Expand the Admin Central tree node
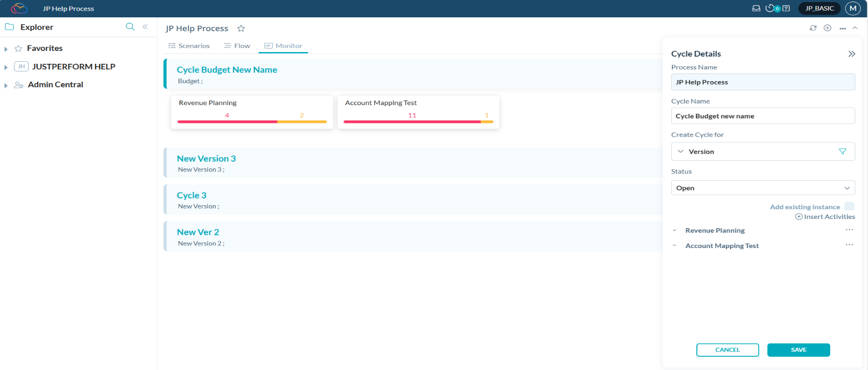This screenshot has height=370, width=868. [x=6, y=85]
